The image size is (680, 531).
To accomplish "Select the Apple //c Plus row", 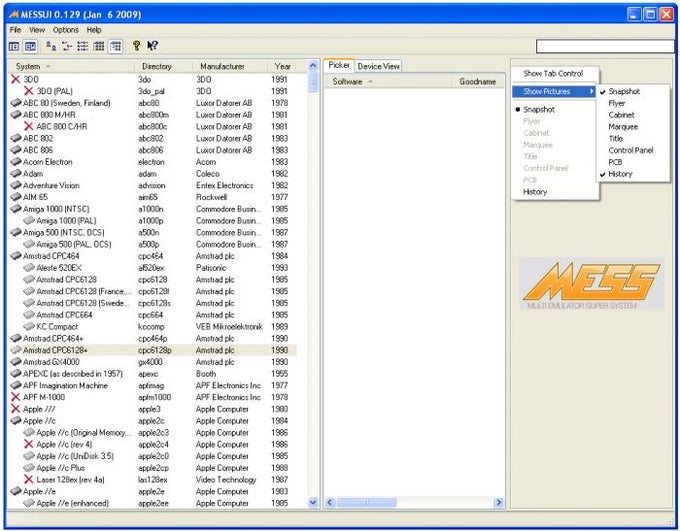I will [153, 468].
